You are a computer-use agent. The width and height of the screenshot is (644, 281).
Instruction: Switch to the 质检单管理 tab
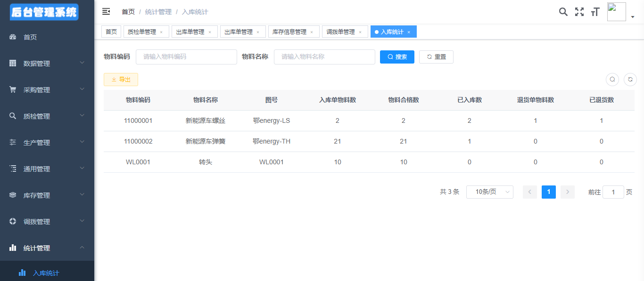141,32
